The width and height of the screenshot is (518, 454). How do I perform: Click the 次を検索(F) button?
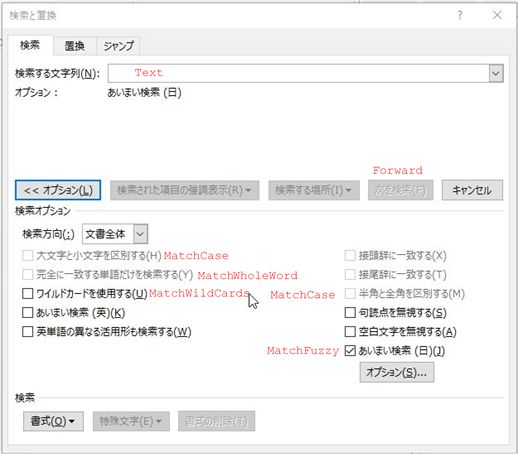coord(401,190)
